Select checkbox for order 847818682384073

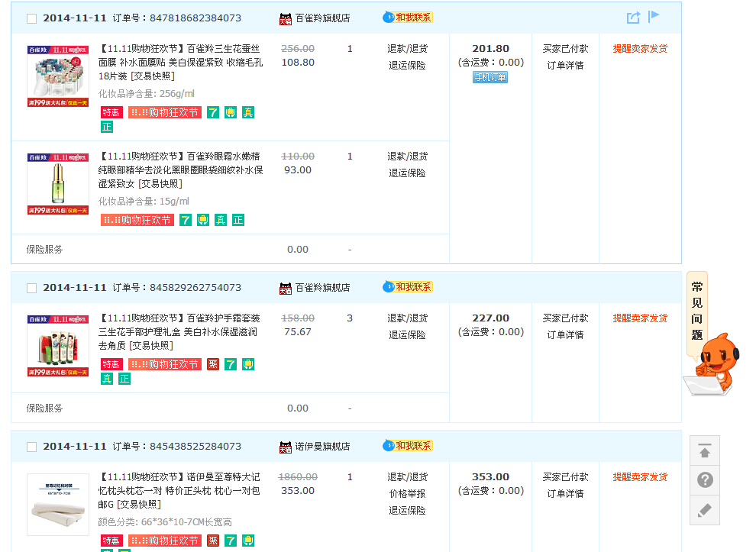pos(32,19)
